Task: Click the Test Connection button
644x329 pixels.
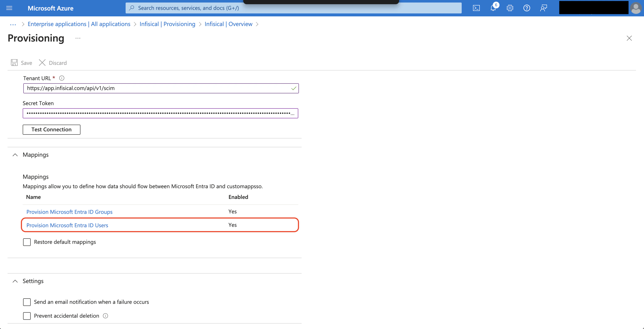Action: point(51,129)
